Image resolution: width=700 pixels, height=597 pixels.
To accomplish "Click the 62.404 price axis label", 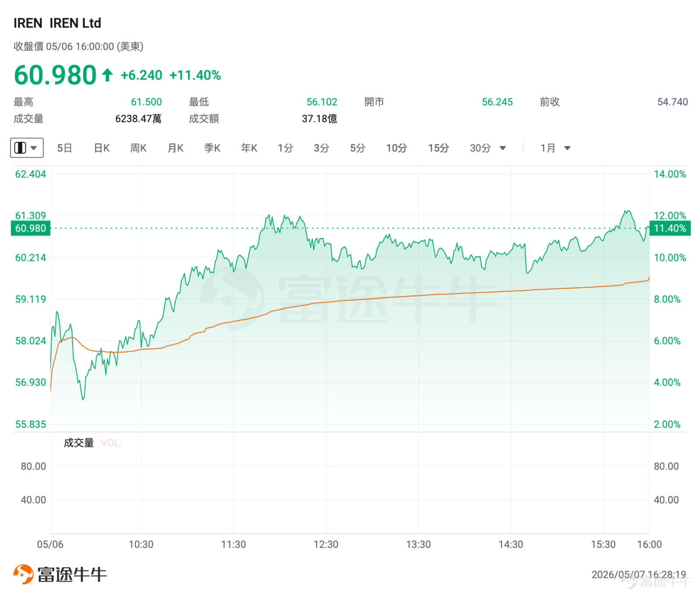I will pos(31,174).
